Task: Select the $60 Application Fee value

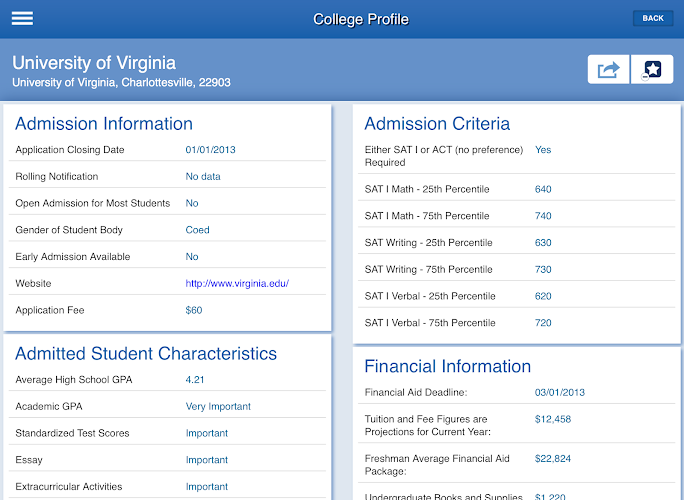Action: click(x=194, y=310)
